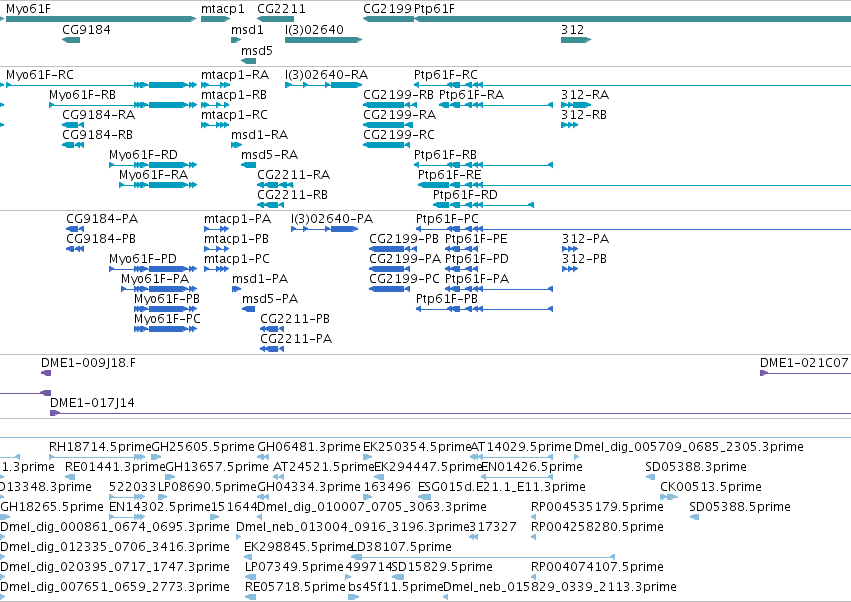This screenshot has width=851, height=602.
Task: Click the mtacp1-PC protein label
Action: pos(237,258)
